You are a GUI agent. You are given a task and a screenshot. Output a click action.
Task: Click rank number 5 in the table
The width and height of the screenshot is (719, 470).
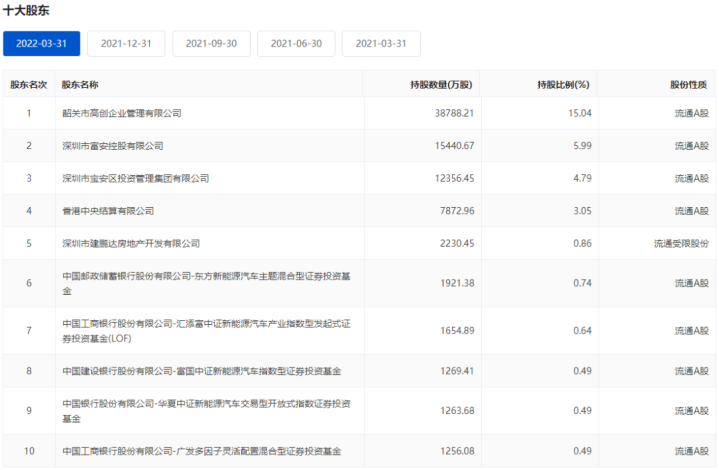coord(29,243)
